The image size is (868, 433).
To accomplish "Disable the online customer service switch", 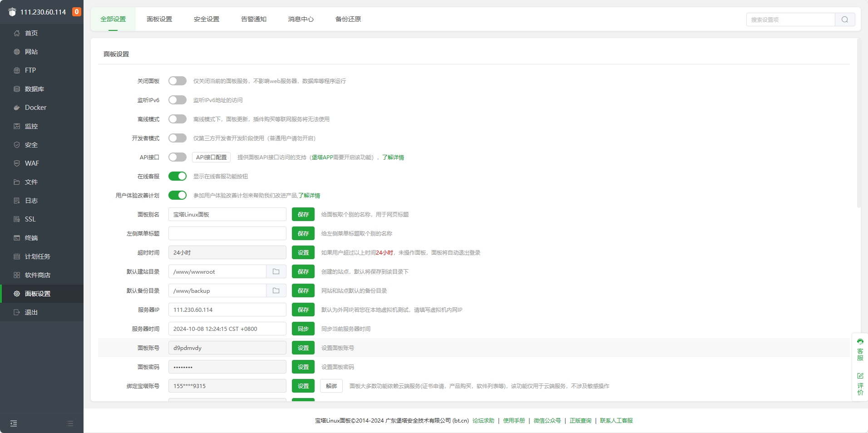I will (x=177, y=176).
